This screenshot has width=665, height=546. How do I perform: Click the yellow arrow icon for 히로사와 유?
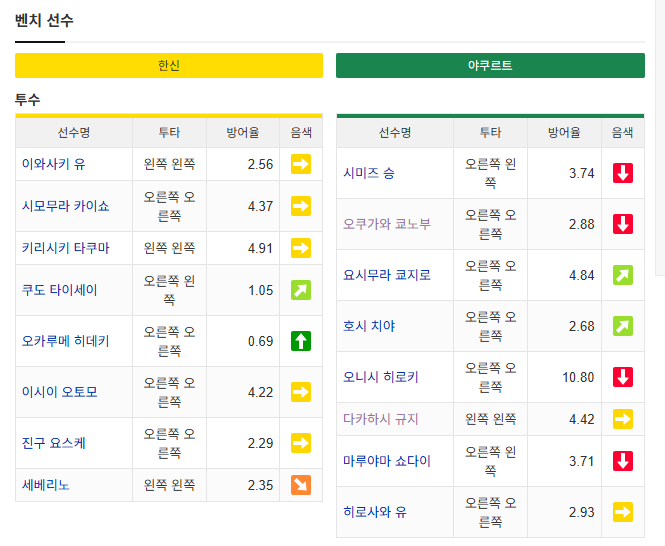(x=623, y=512)
